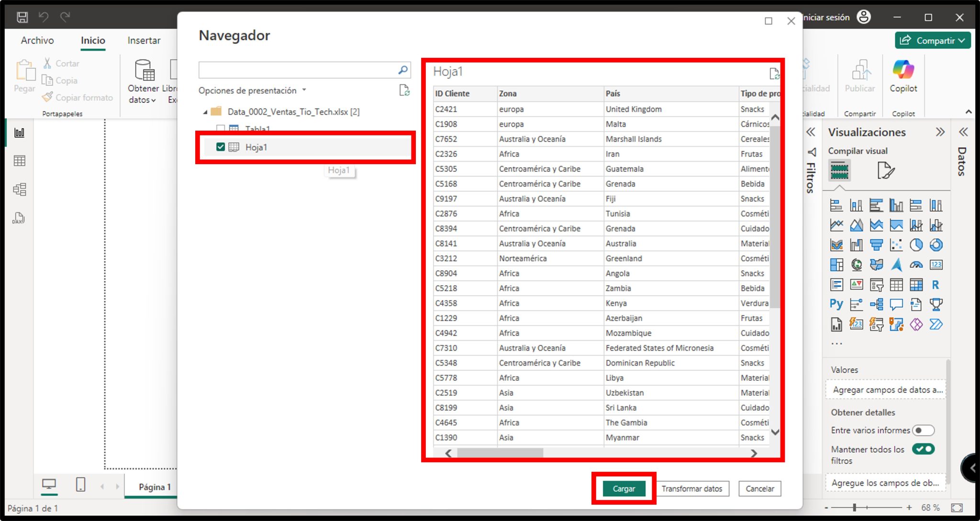Viewport: 980px width, 521px height.
Task: Click the fit to page icon
Action: [957, 508]
